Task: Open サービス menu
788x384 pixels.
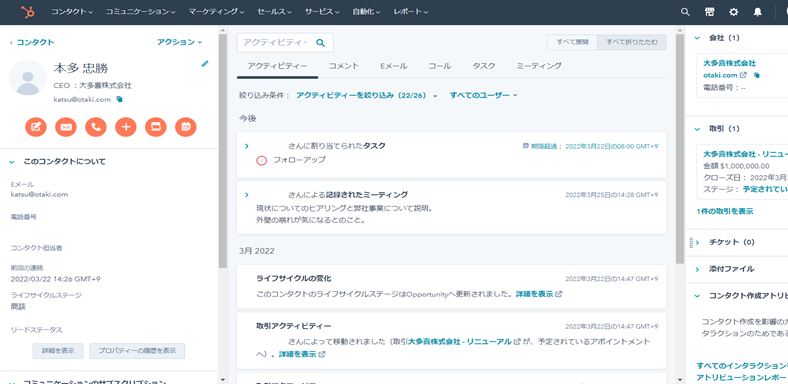Action: point(322,12)
